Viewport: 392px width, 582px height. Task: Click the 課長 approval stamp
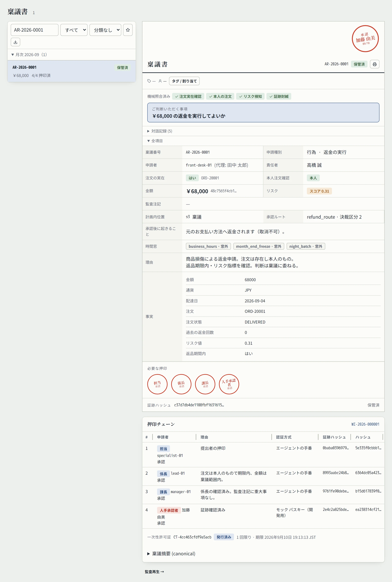point(205,384)
